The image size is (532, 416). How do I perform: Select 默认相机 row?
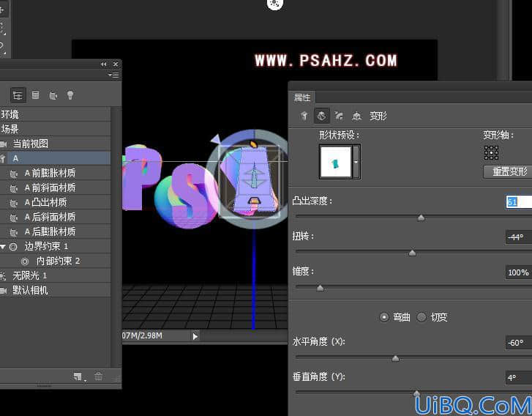[55, 290]
